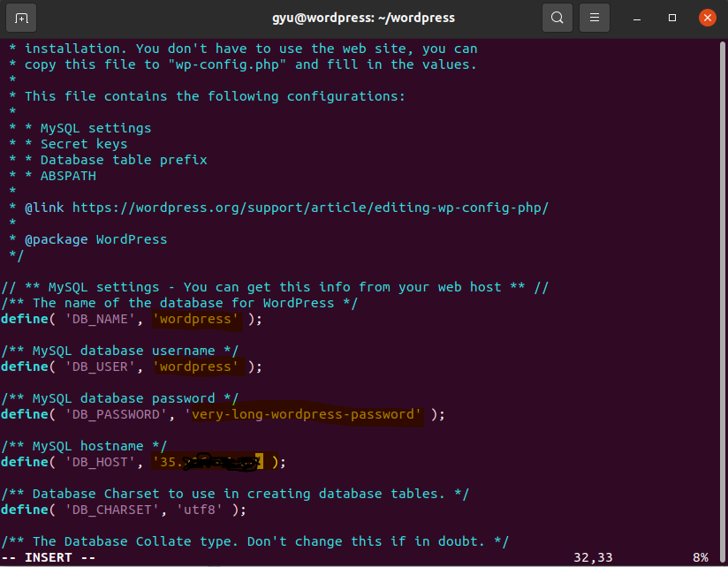
Task: Open the terminal hamburger menu
Action: click(x=595, y=18)
